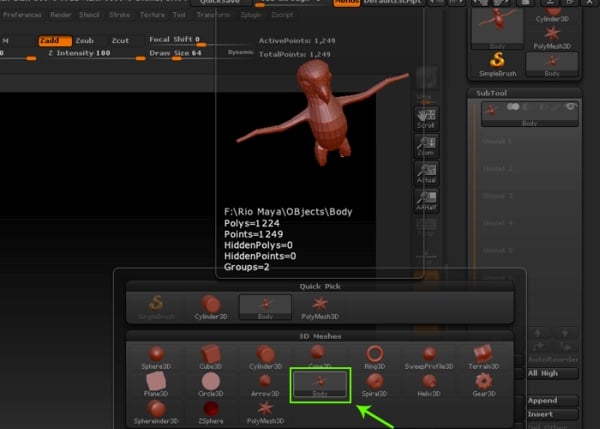Open the Texture menu

tap(153, 16)
